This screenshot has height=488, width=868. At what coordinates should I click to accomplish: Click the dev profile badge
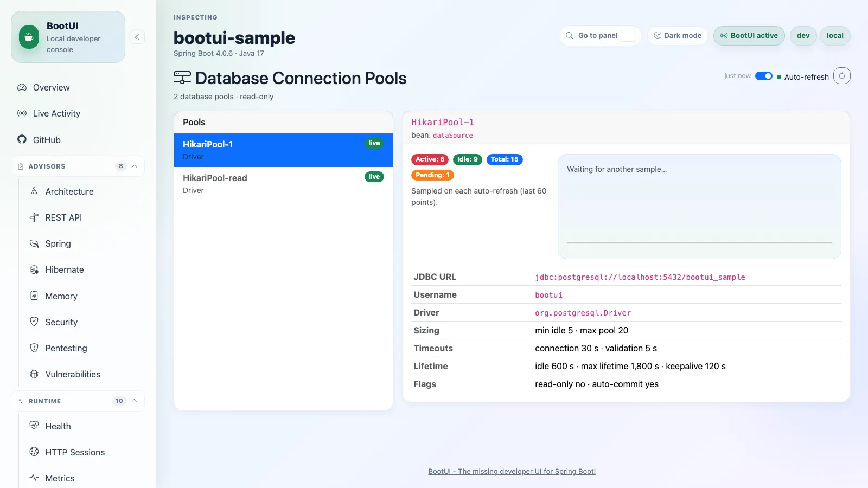[x=803, y=36]
